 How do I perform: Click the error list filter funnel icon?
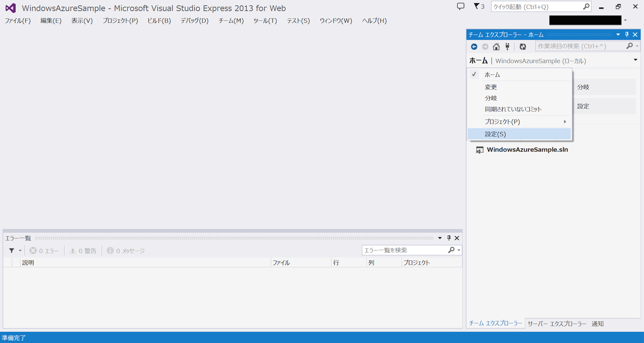(x=12, y=250)
